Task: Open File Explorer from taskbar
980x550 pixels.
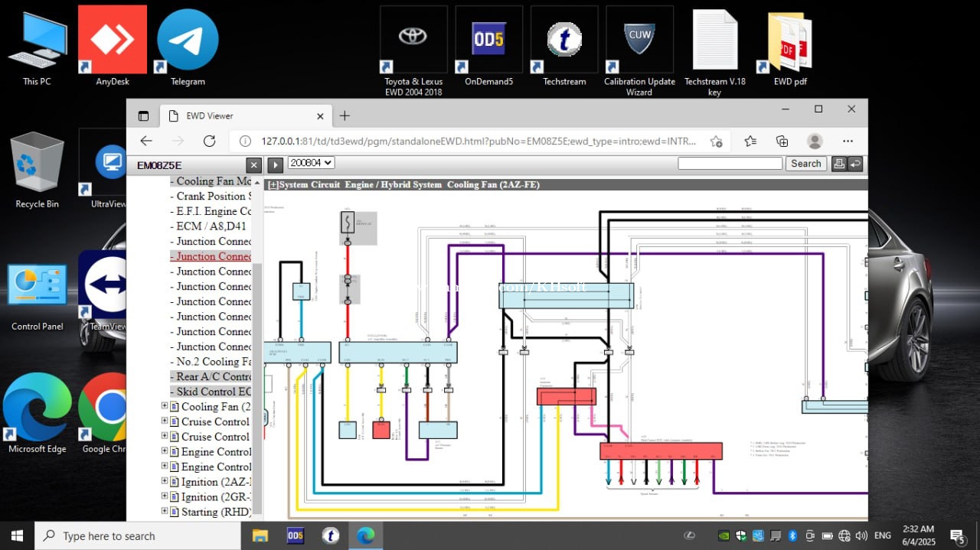Action: (x=260, y=535)
